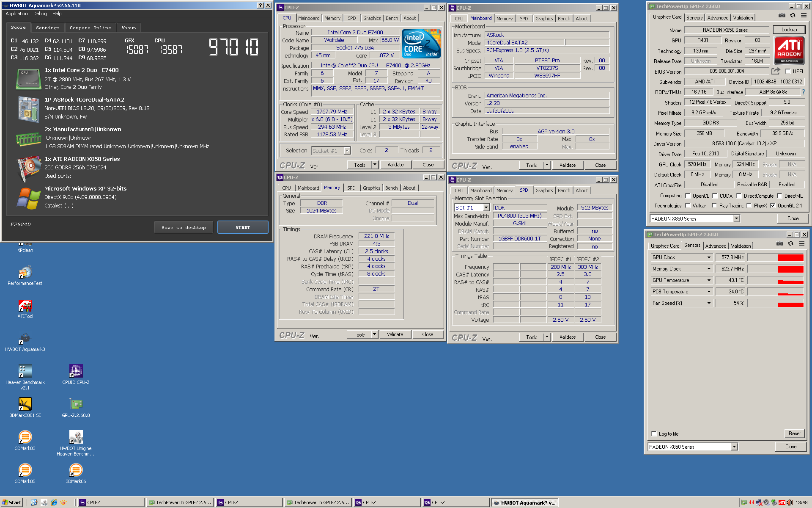Switch to Settings tab in Aquamark
The height and width of the screenshot is (508, 812).
coord(48,28)
